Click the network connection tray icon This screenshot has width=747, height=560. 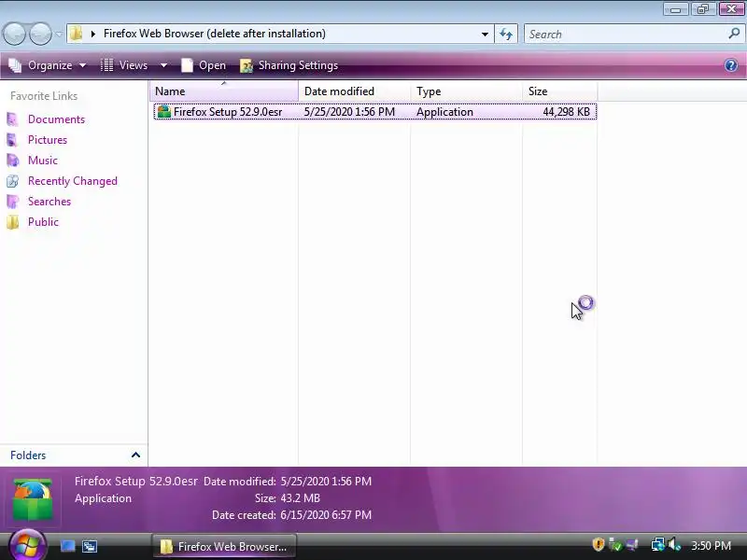(x=658, y=544)
